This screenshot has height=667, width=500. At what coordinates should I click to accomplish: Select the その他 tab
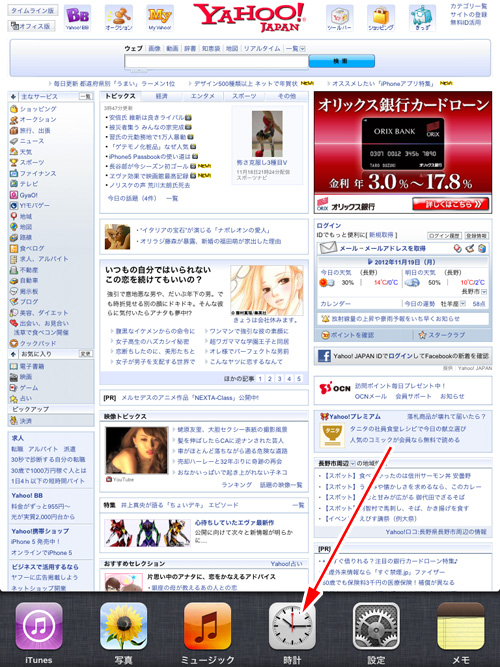pyautogui.click(x=286, y=96)
